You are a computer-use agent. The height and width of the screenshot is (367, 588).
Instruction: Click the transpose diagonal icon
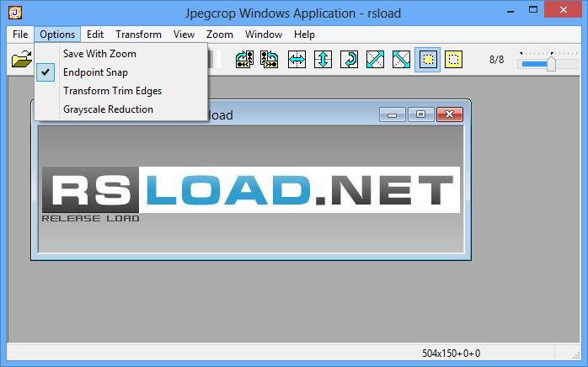pos(376,60)
